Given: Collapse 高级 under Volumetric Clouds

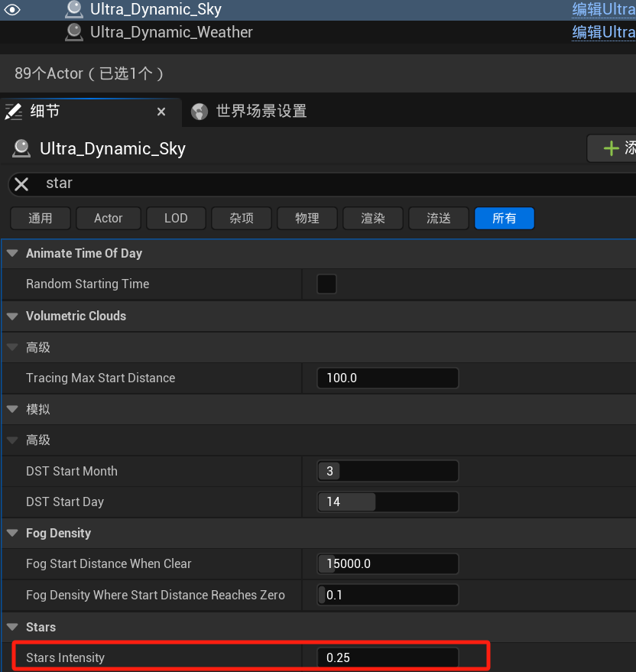Looking at the screenshot, I should [x=12, y=347].
